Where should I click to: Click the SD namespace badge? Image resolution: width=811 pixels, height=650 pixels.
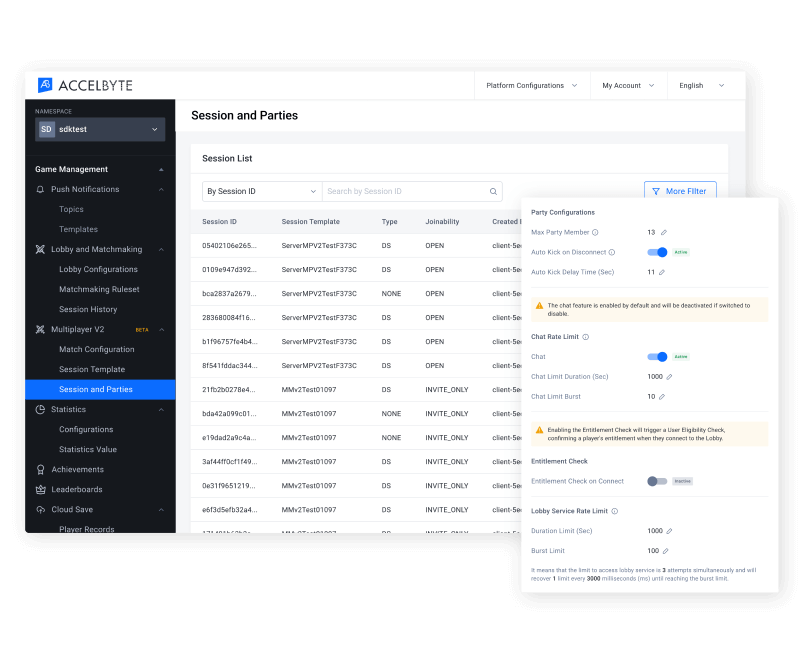pyautogui.click(x=46, y=129)
